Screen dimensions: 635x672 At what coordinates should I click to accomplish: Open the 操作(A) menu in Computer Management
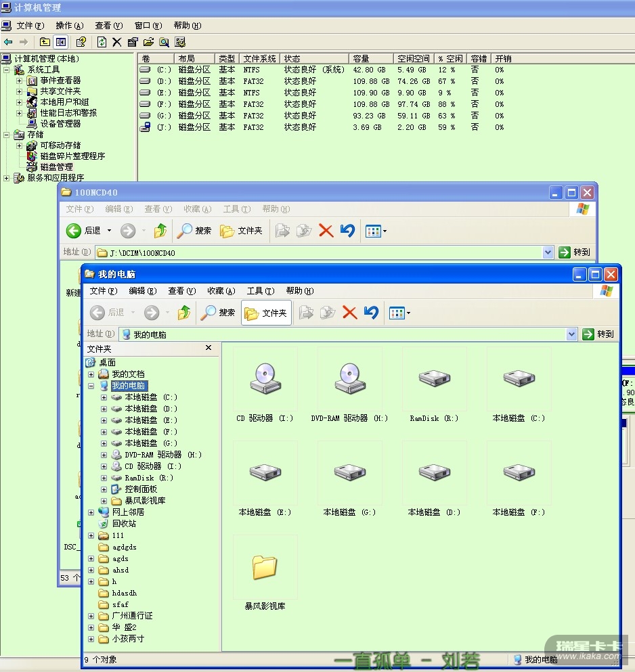(69, 26)
